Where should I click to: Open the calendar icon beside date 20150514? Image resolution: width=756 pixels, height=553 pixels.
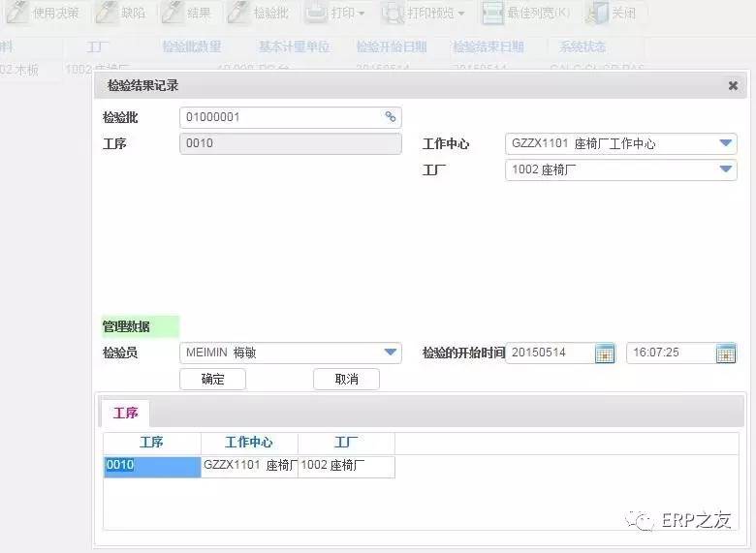tap(605, 353)
